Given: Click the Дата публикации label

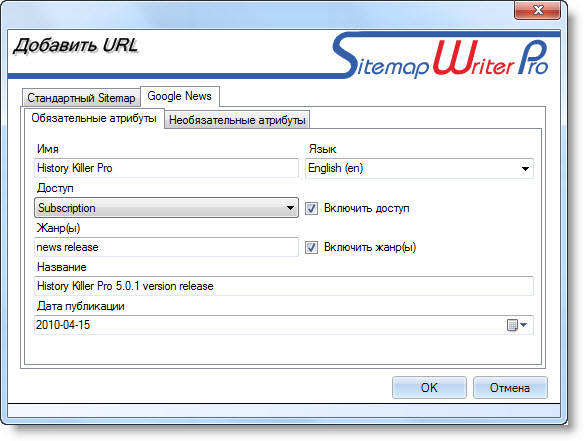Looking at the screenshot, I should 81,306.
